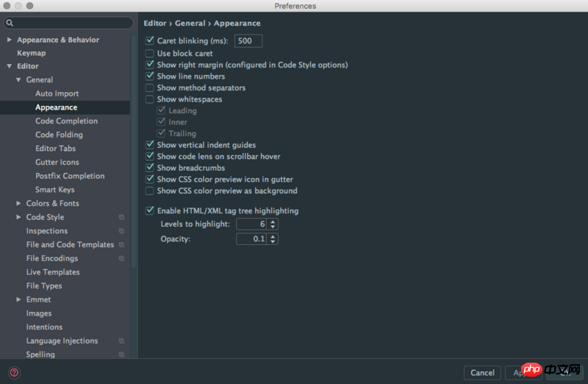The image size is (588, 384).
Task: Toggle the Trailing whitespace checkbox
Action: point(161,133)
